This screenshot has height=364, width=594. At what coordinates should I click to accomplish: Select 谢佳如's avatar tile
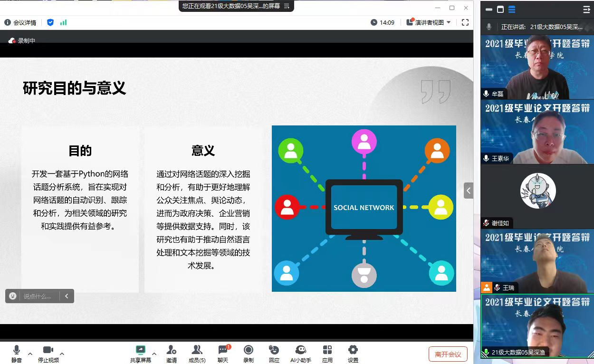537,196
